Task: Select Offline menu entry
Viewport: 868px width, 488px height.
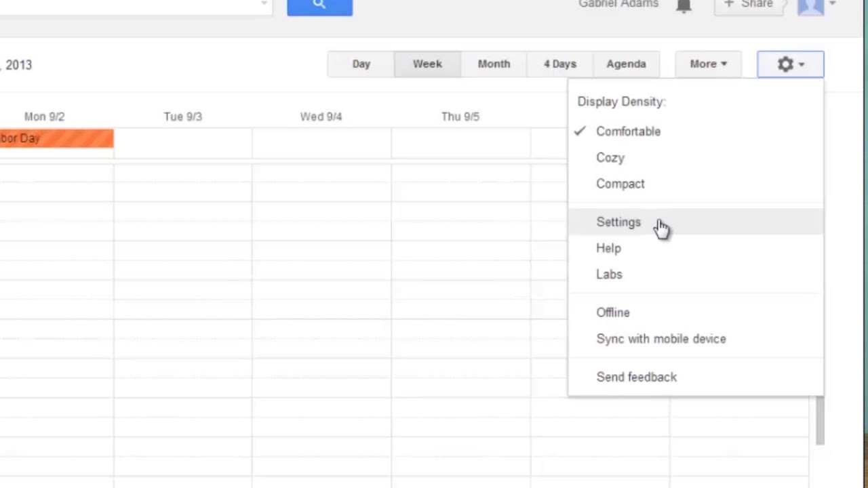Action: 613,312
